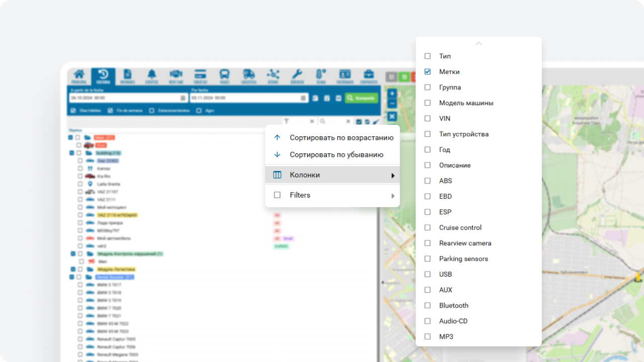Screen dimensions: 644x362
Task: Collapse the Building folder in tree
Action: pos(71,153)
